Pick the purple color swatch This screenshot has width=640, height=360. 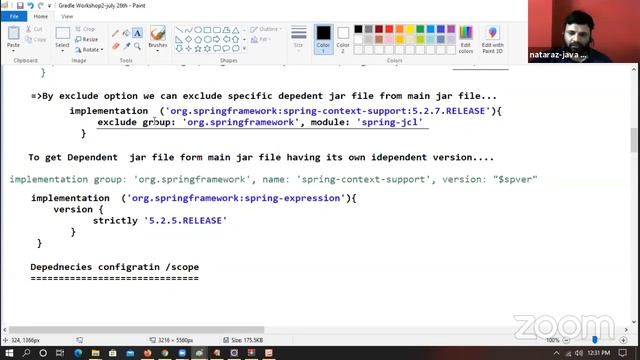pyautogui.click(x=451, y=29)
